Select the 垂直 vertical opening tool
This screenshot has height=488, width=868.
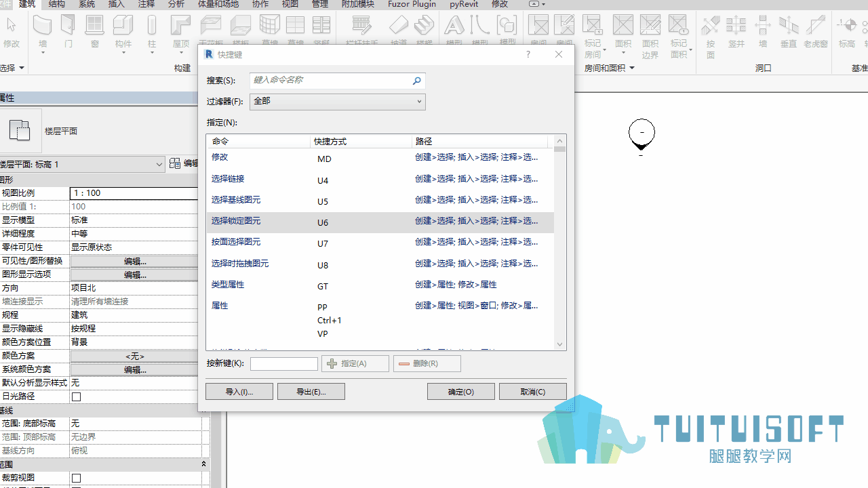[x=789, y=31]
